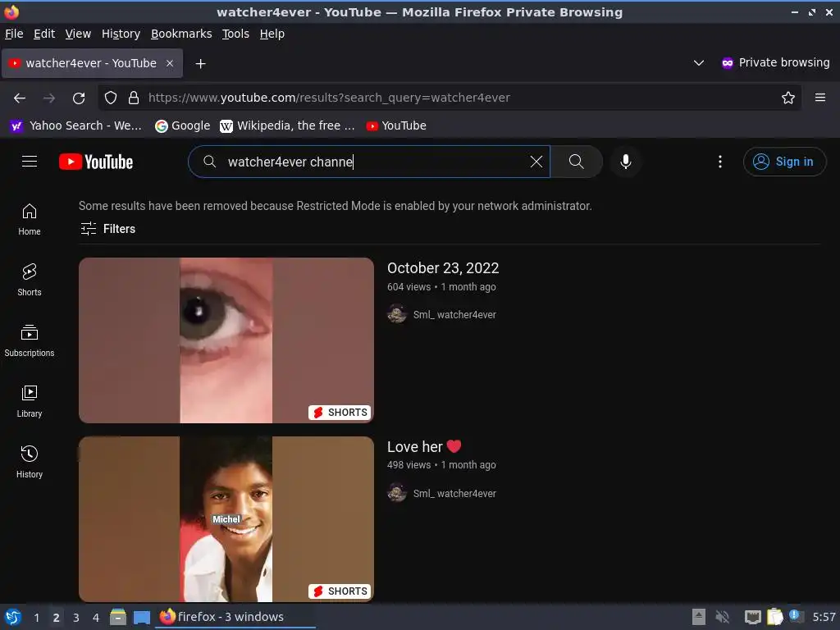Open the network tray icon
The image size is (840, 630).
coord(753,617)
